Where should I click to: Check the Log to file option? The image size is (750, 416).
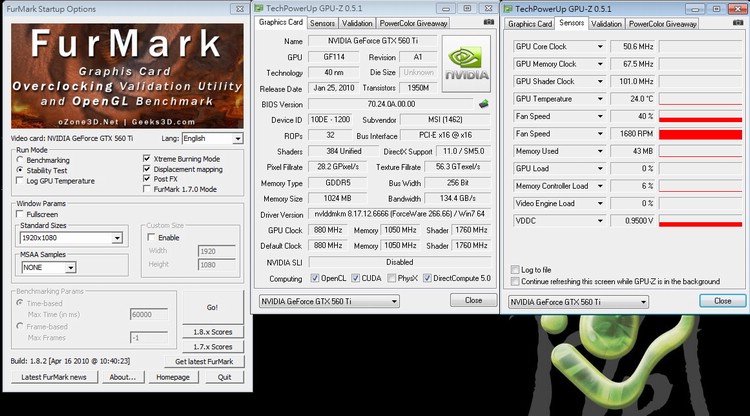[x=515, y=270]
